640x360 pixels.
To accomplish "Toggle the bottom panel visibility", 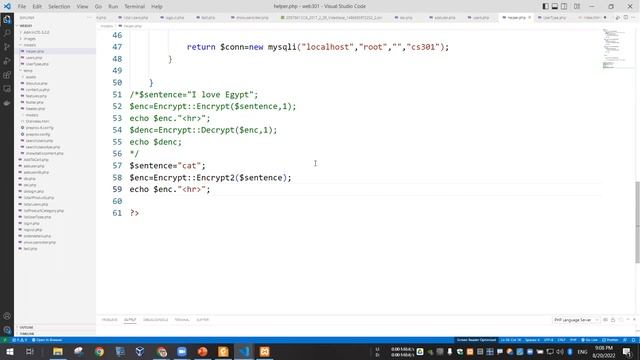I will 555,6.
